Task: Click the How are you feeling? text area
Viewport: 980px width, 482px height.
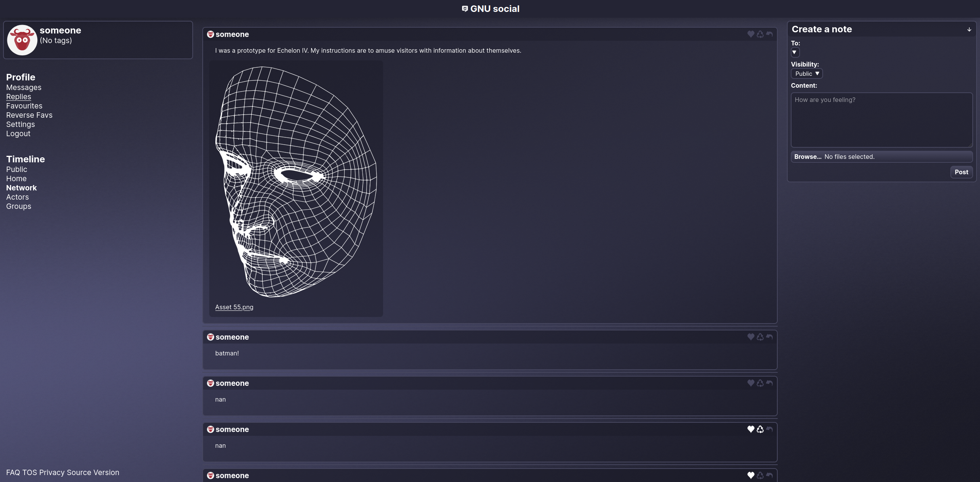Action: click(x=881, y=120)
